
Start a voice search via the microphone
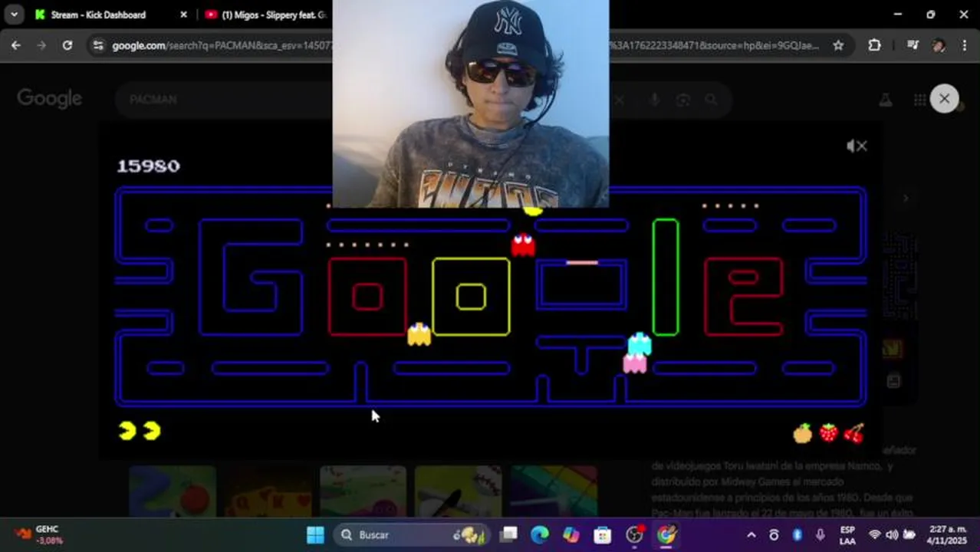[654, 100]
